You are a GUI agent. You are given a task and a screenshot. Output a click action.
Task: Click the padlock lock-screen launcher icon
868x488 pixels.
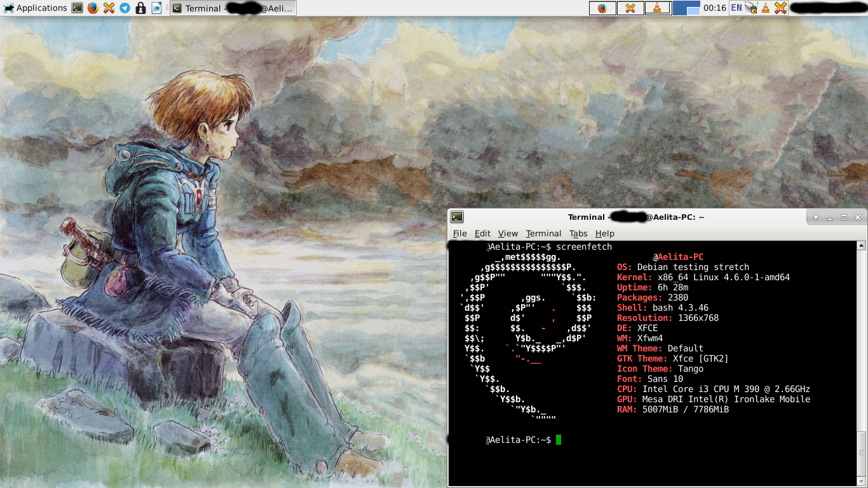click(140, 8)
